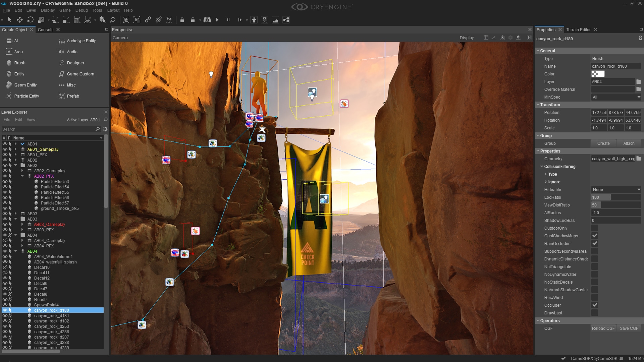Viewport: 644px width, 362px height.
Task: Toggle the CastShadowMaps checkbox
Action: [595, 236]
